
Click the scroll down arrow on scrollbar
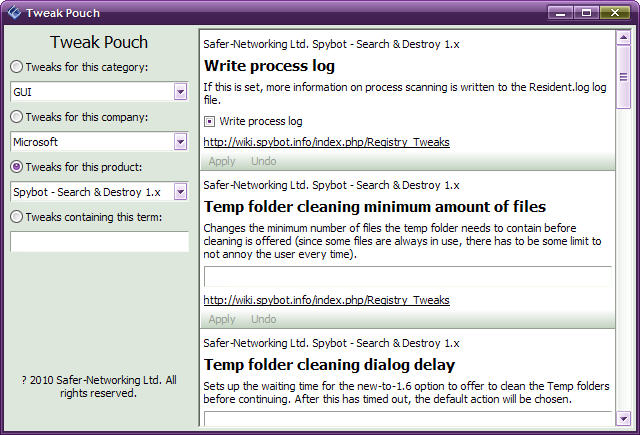click(624, 418)
